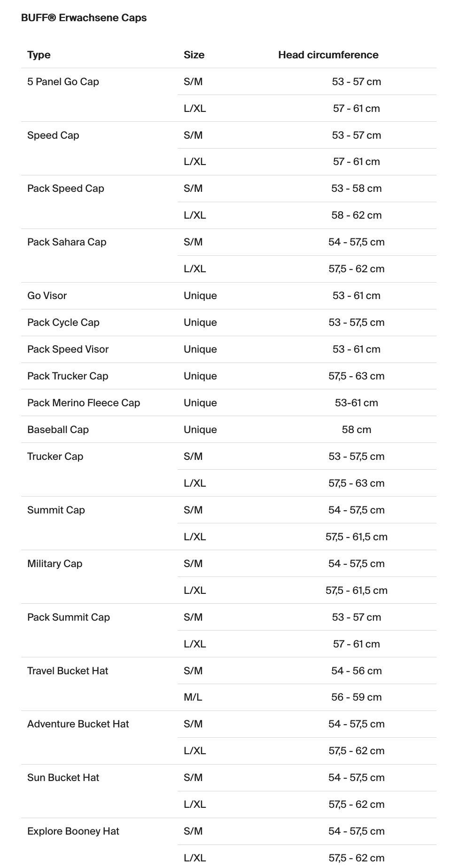459x868 pixels.
Task: Select the Pack Cycle Cap entry
Action: [x=63, y=323]
